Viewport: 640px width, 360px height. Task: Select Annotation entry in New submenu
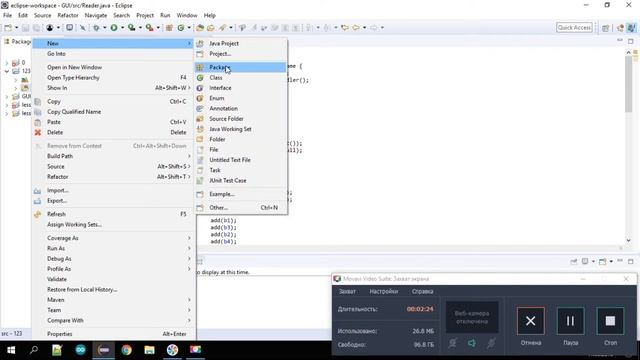(240, 108)
